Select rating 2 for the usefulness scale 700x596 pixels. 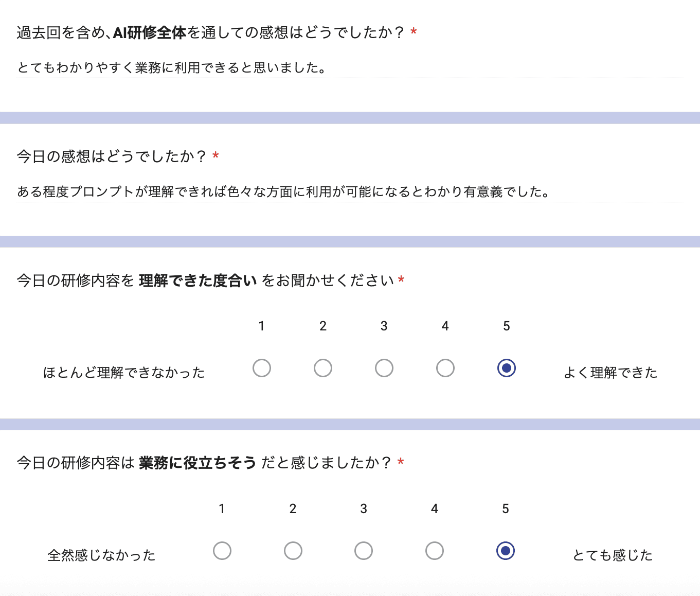pos(293,550)
